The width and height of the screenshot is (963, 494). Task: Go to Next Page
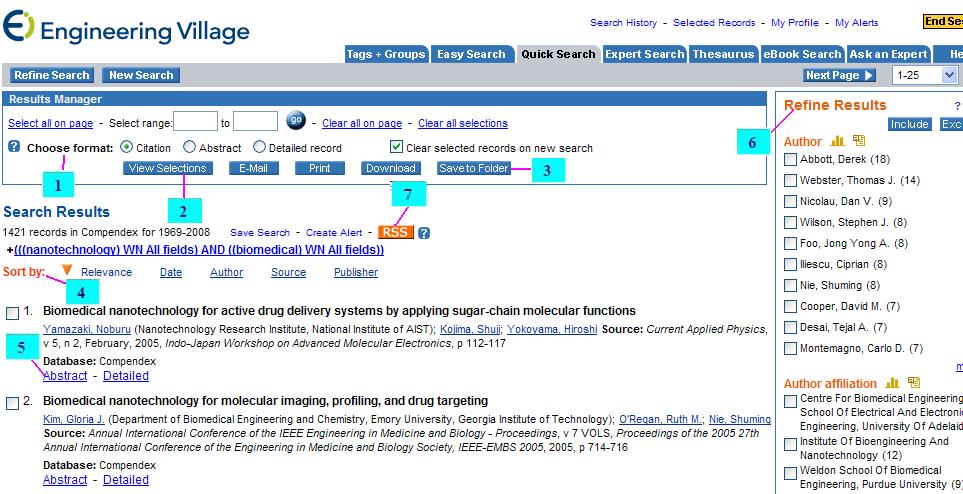840,75
